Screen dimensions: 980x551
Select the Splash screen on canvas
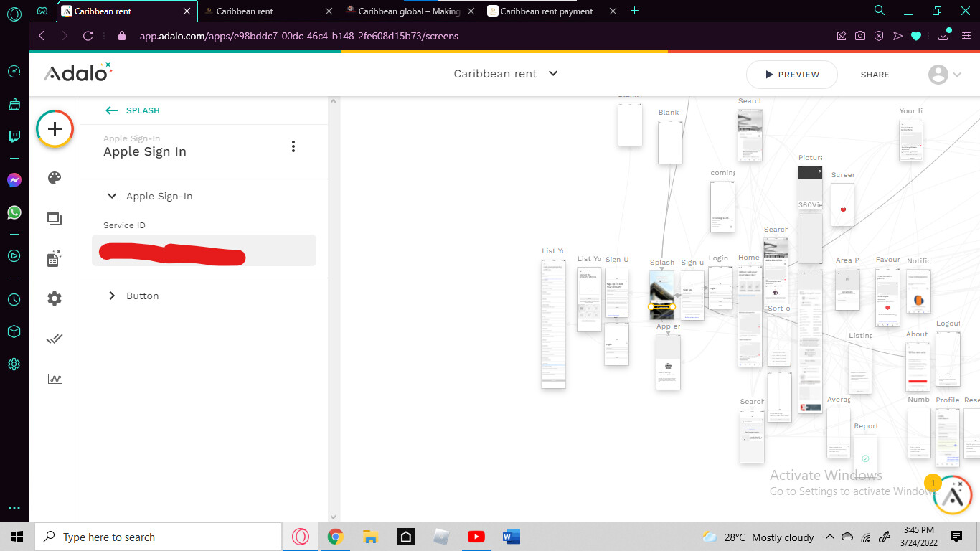[661, 294]
